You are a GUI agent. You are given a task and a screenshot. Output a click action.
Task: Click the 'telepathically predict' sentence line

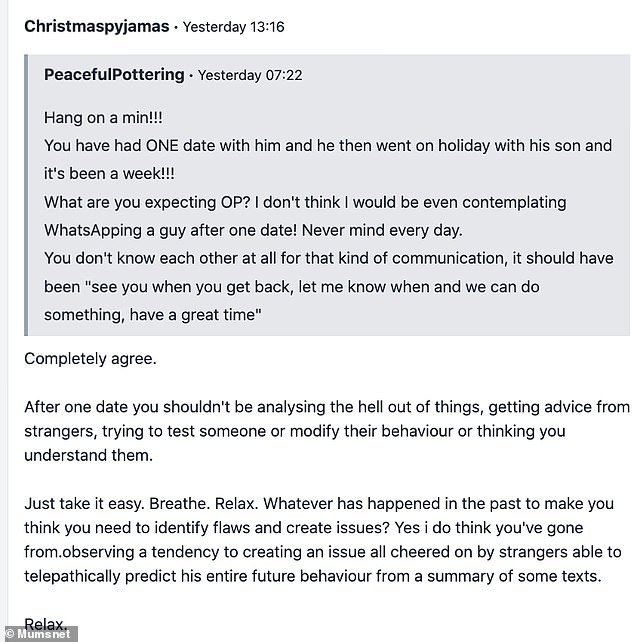point(313,576)
